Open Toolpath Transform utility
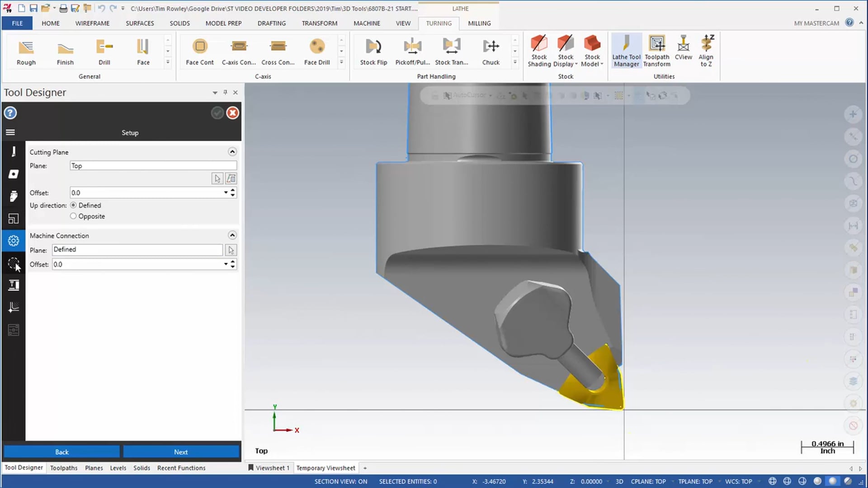Screen dimensions: 868x488 pos(657,51)
